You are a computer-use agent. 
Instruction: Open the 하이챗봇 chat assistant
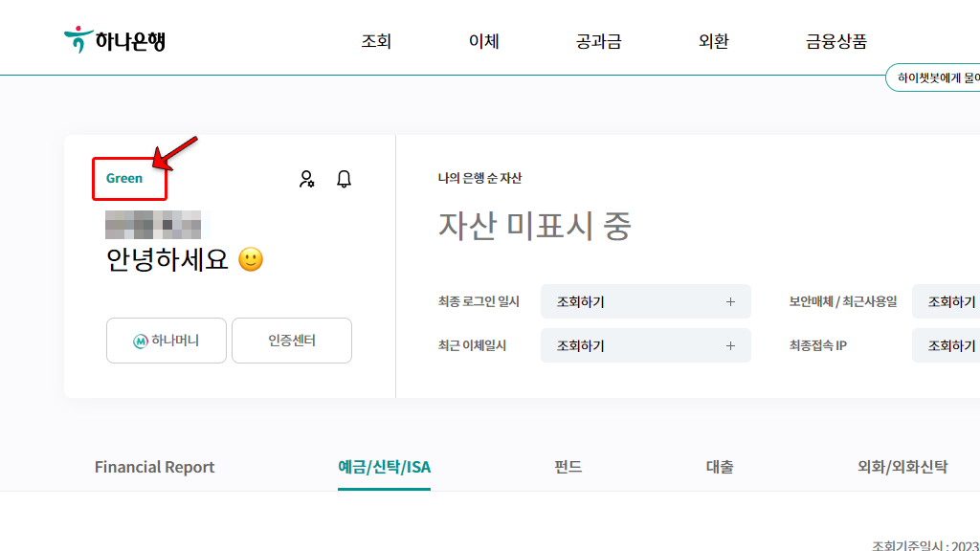pos(943,79)
